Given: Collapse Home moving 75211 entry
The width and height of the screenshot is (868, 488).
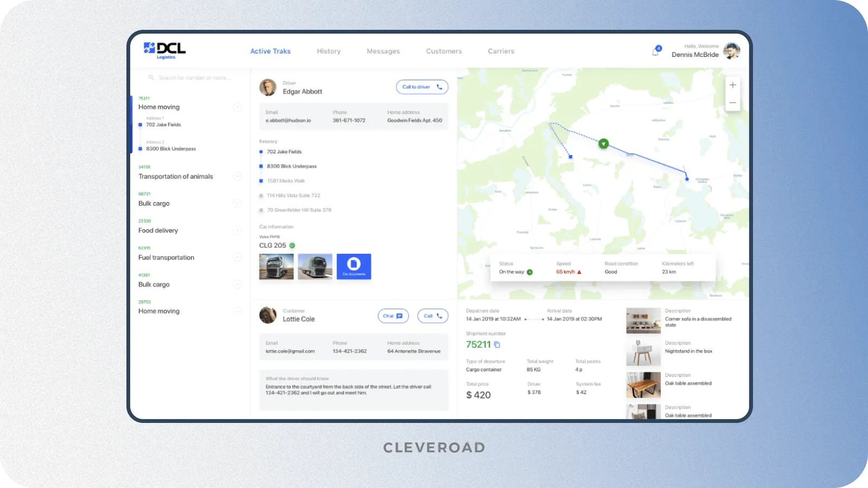Looking at the screenshot, I should tap(237, 107).
